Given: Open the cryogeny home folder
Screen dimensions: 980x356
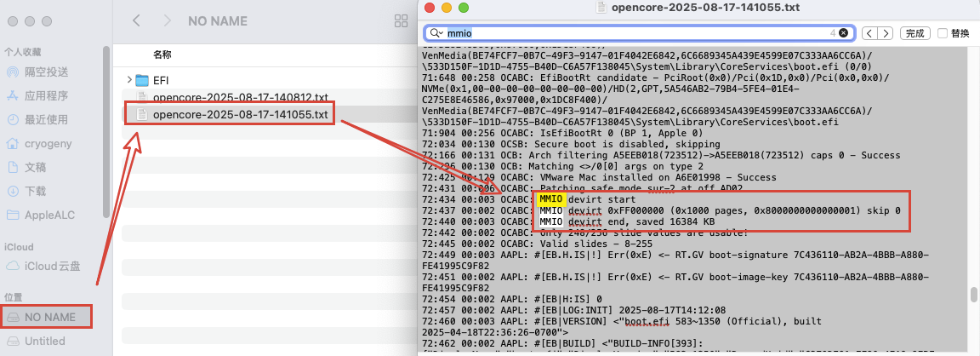Looking at the screenshot, I should coord(38,143).
